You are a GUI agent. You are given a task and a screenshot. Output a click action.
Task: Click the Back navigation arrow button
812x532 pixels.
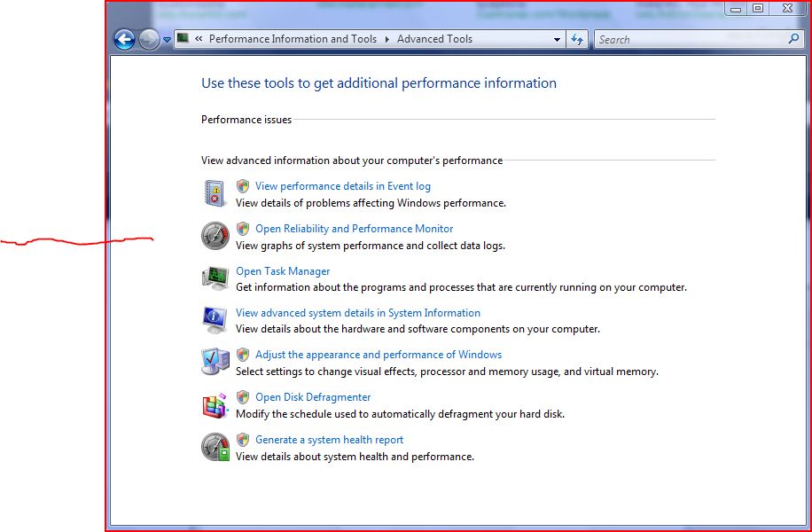pyautogui.click(x=124, y=39)
